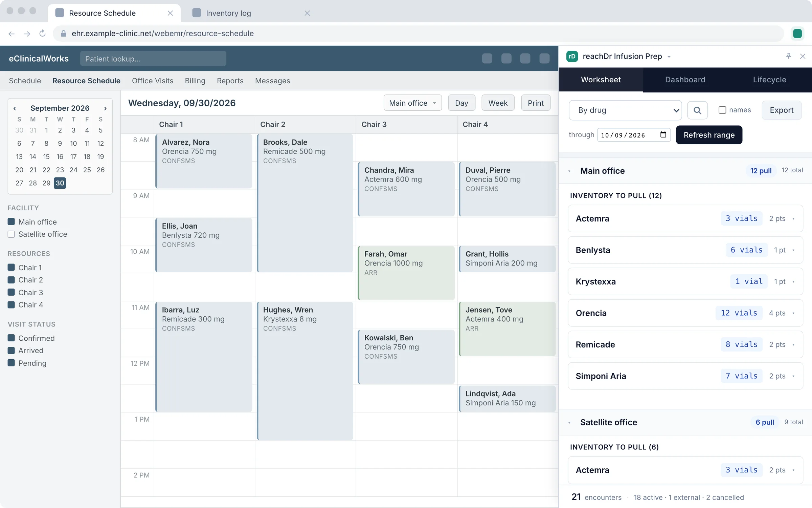Open the Reports menu
The height and width of the screenshot is (508, 812).
coord(230,81)
